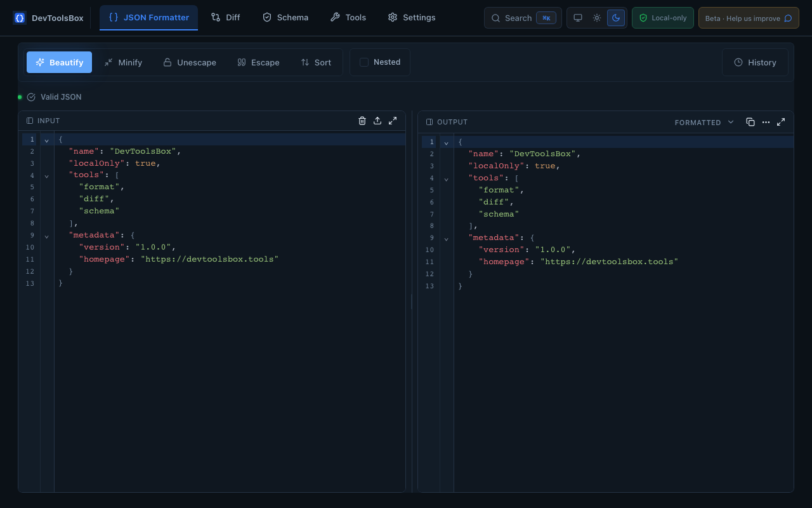
Task: Expand the Output panel to fullscreen
Action: 781,122
